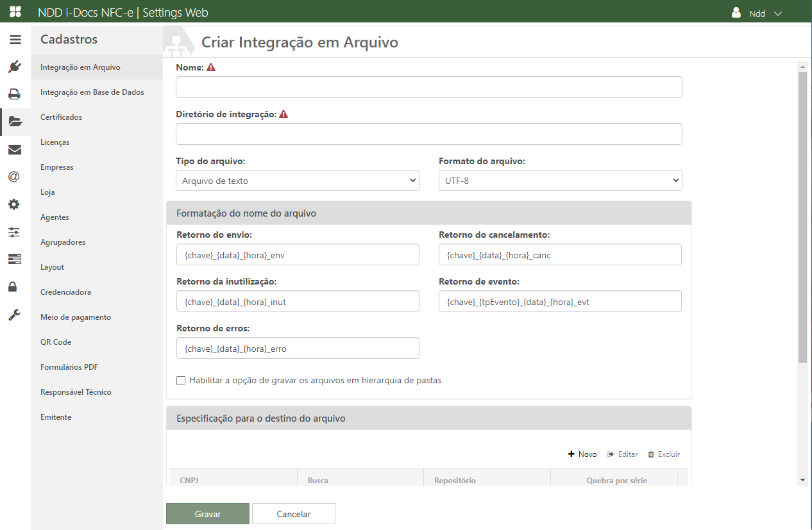Click the envelope mail sidebar icon
This screenshot has height=530, width=812.
coord(15,150)
